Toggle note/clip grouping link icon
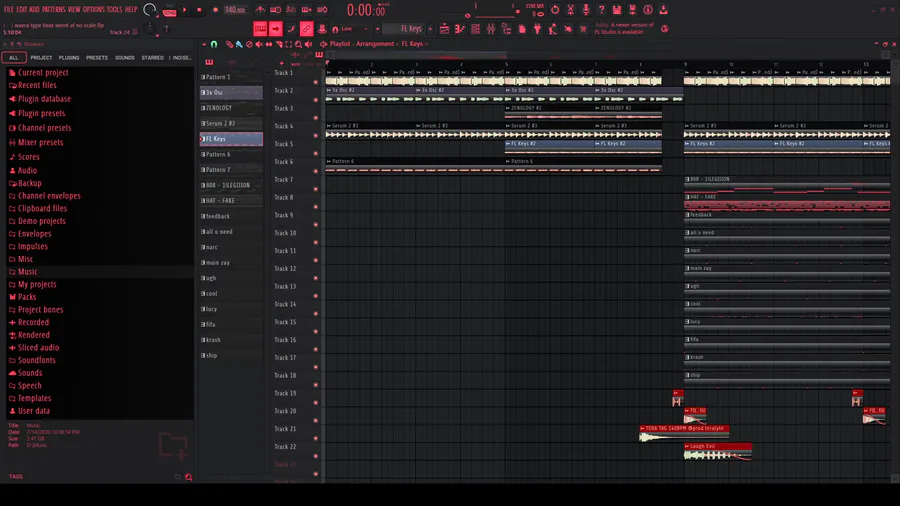The image size is (900, 506). click(306, 29)
